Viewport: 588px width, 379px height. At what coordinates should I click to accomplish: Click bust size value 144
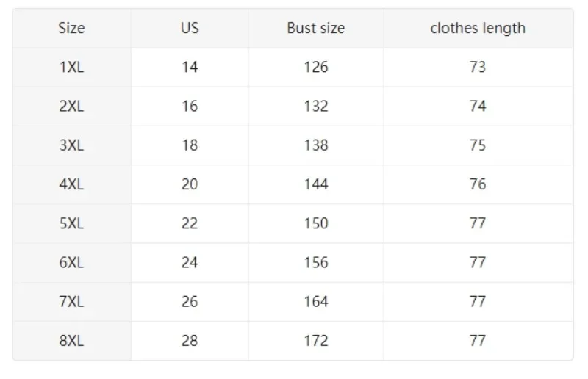[316, 184]
